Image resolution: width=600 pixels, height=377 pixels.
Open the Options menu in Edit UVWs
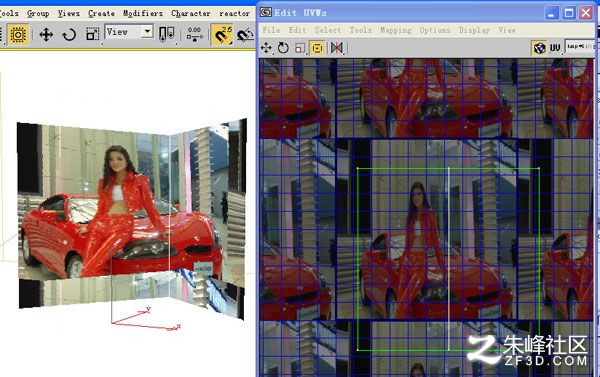(435, 30)
